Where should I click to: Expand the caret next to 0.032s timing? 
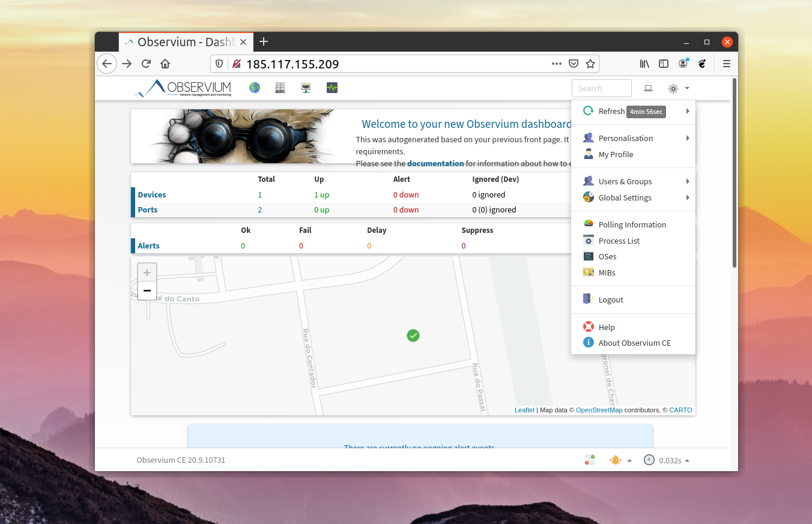point(687,461)
